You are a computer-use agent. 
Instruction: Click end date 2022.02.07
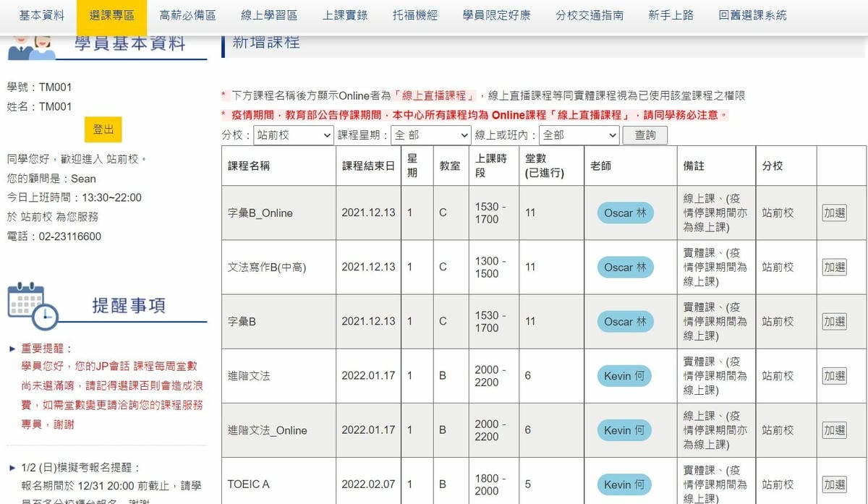[368, 484]
